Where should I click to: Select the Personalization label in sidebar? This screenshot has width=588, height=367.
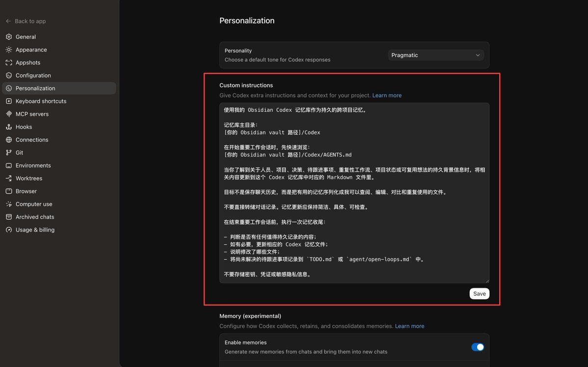[35, 88]
